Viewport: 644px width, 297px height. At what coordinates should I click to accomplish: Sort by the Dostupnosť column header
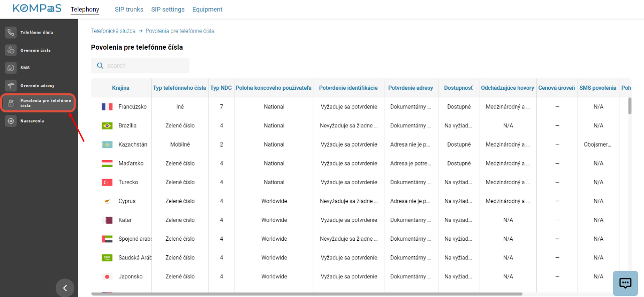point(459,88)
